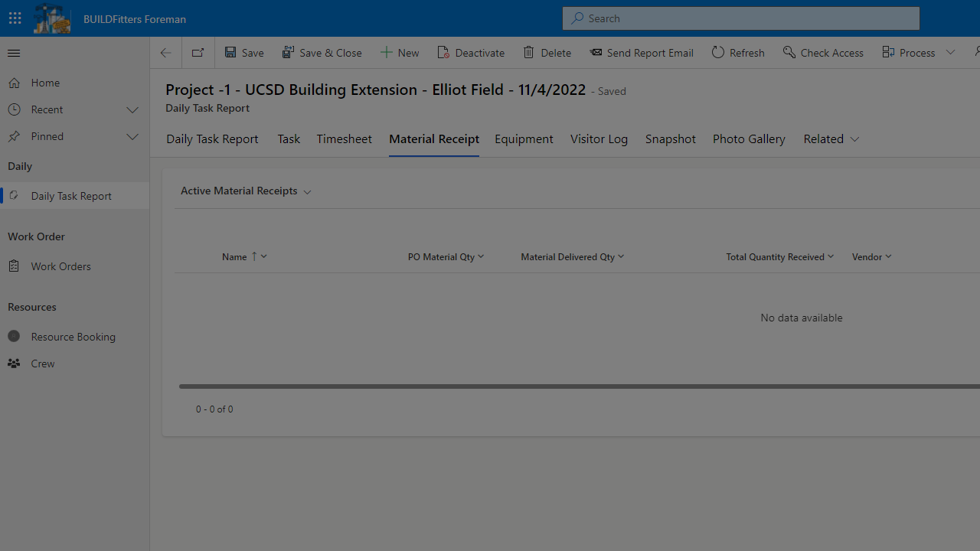Switch to Daily Task Report tab
The image size is (980, 551).
tap(212, 139)
